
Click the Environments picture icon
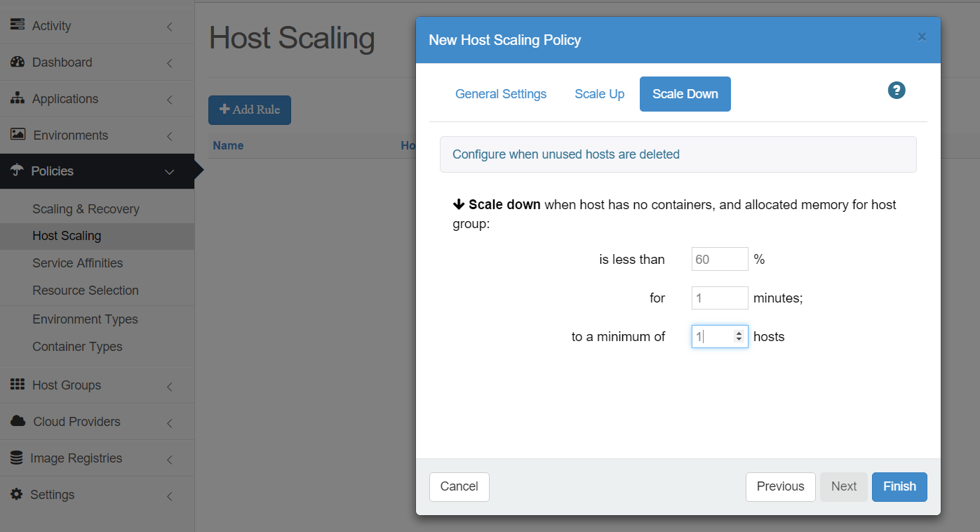pos(18,135)
